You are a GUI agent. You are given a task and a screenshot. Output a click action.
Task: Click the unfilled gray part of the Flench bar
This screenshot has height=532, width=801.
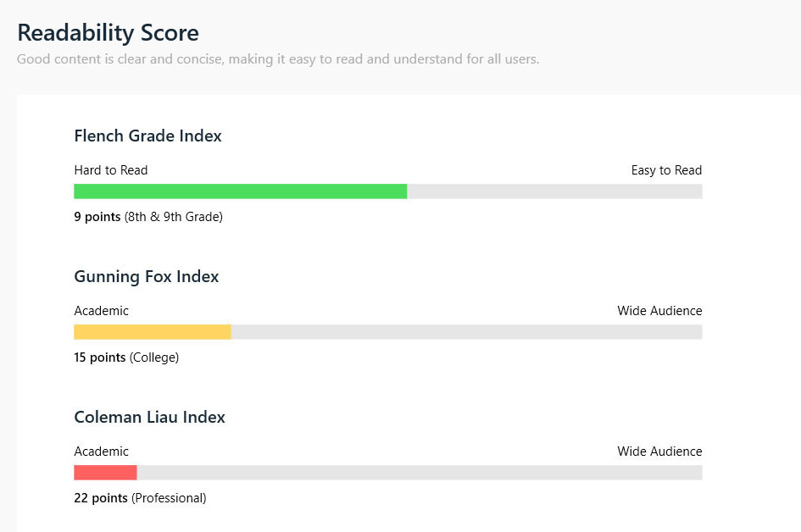click(x=555, y=191)
